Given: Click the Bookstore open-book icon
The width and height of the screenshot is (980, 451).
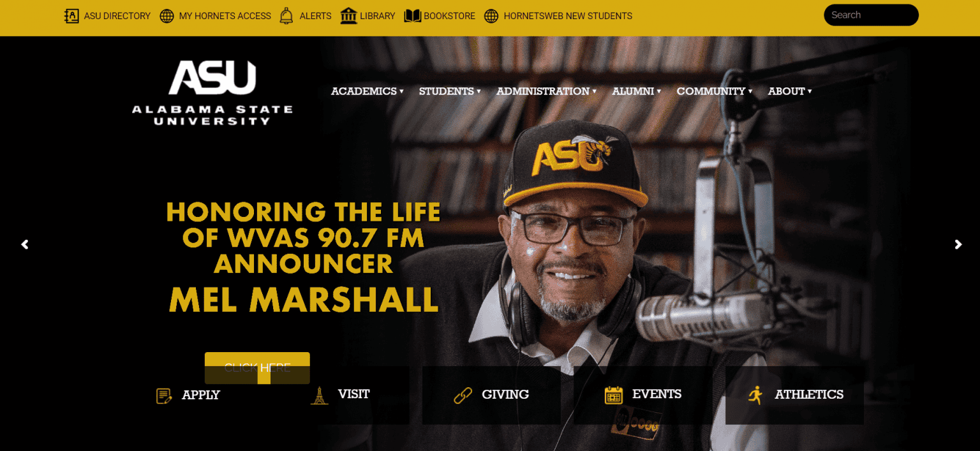Looking at the screenshot, I should [x=413, y=16].
